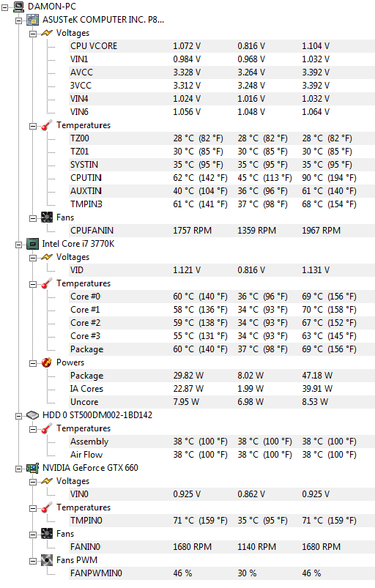Image resolution: width=375 pixels, height=588 pixels.
Task: Click the NVIDIA GeForce GTX 660 card icon
Action: pyautogui.click(x=33, y=468)
